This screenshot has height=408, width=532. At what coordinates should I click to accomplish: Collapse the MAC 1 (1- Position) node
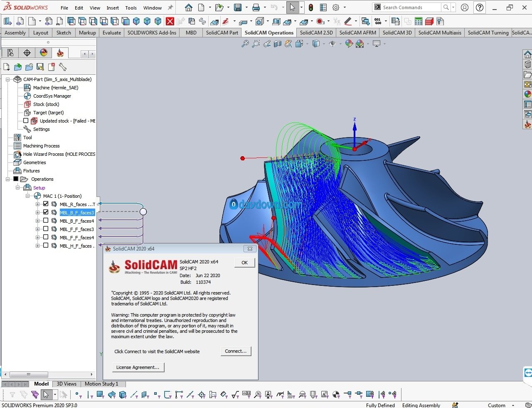27,196
